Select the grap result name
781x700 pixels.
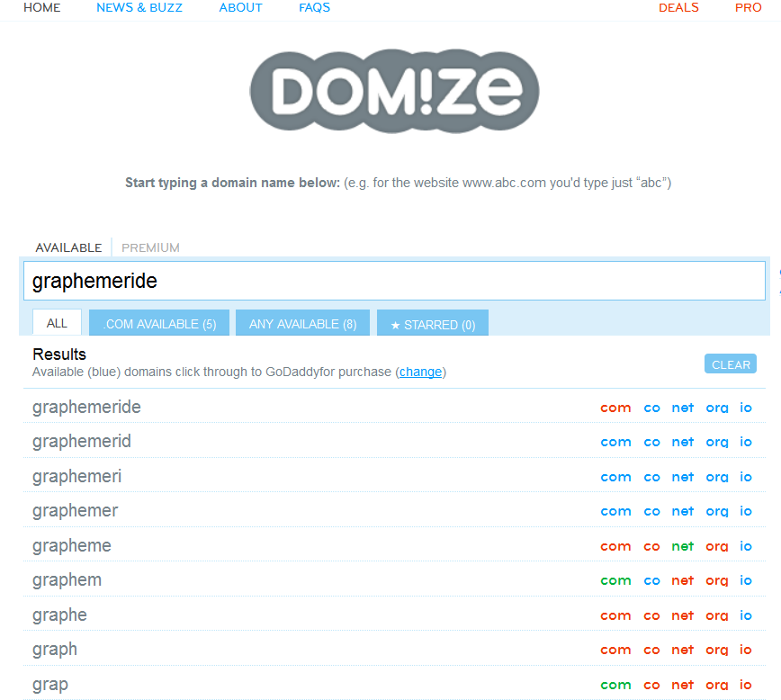tap(50, 685)
